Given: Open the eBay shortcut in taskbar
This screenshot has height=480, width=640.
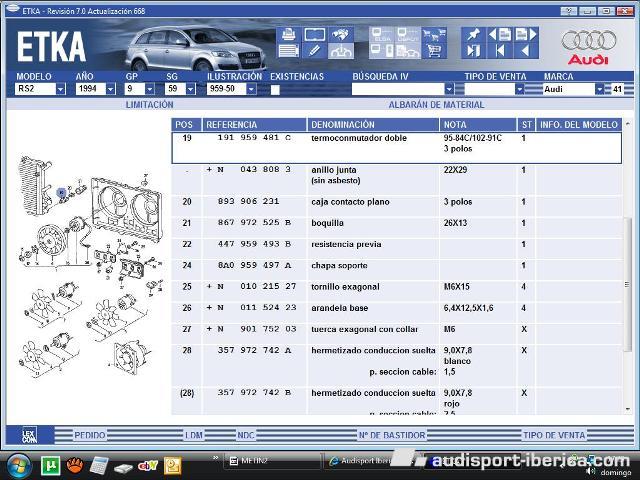Looking at the screenshot, I should click(x=148, y=466).
